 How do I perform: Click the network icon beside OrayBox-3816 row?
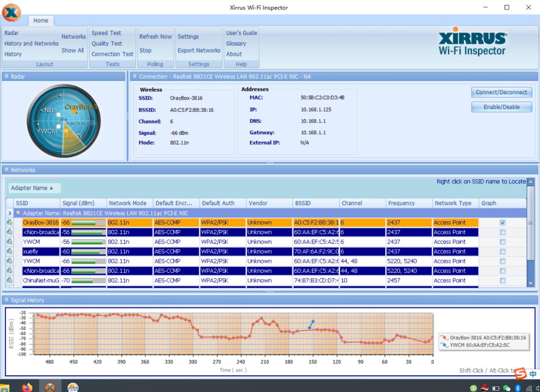(x=9, y=223)
